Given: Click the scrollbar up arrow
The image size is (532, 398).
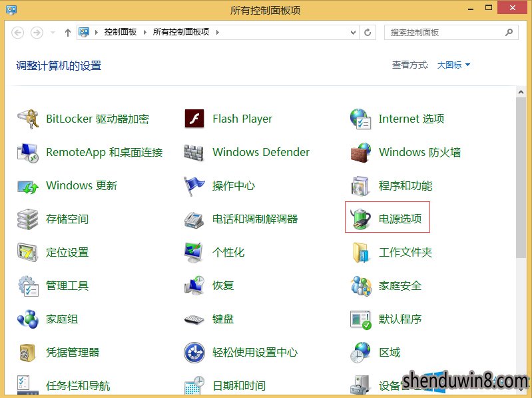Looking at the screenshot, I should coord(521,92).
